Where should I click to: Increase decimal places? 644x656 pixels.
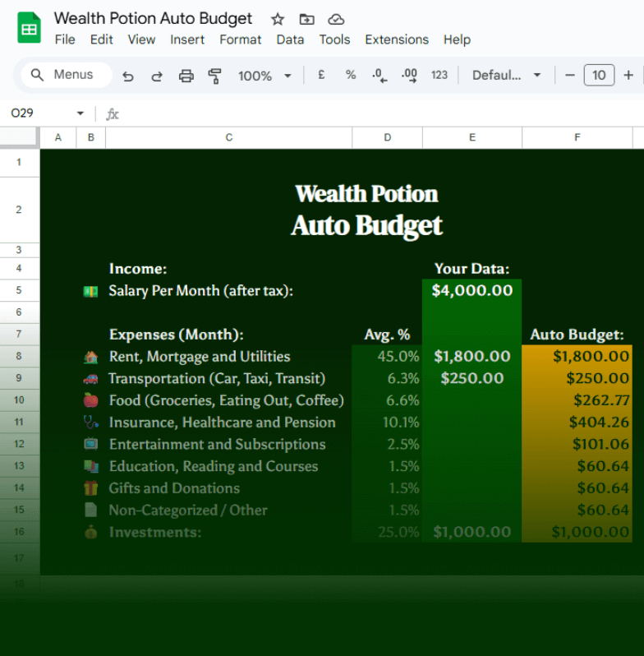(409, 75)
